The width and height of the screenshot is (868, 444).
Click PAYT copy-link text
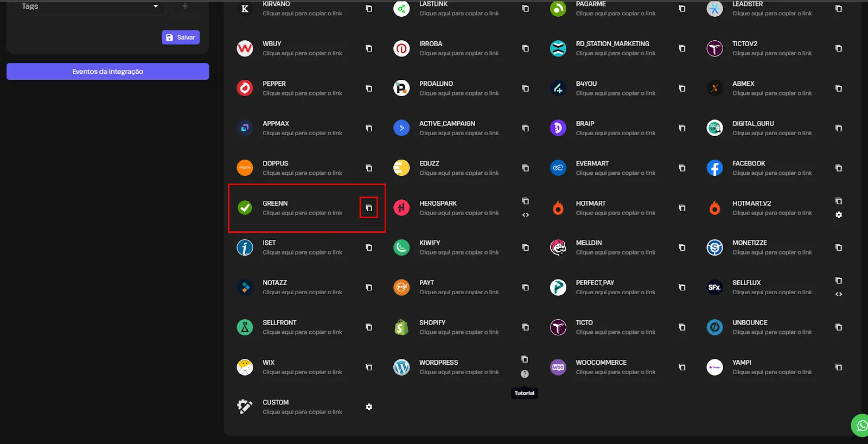(459, 293)
